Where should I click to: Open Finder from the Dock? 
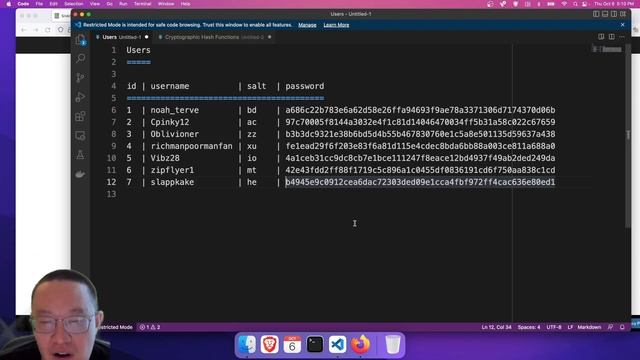247,344
